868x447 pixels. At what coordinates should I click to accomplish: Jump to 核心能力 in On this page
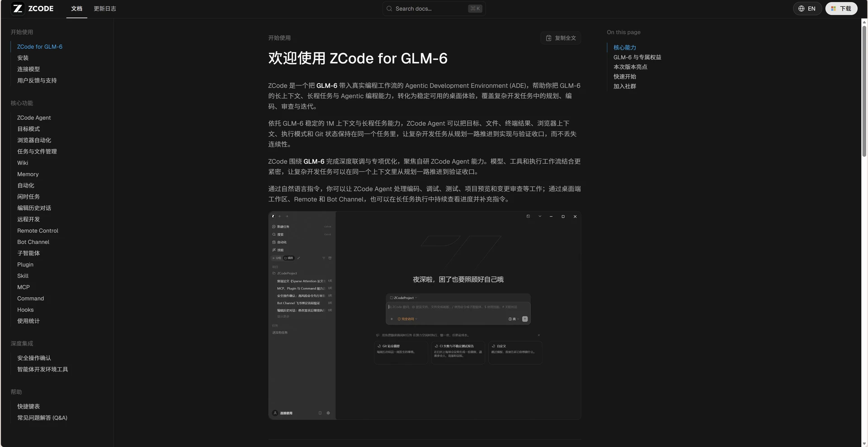coord(625,48)
